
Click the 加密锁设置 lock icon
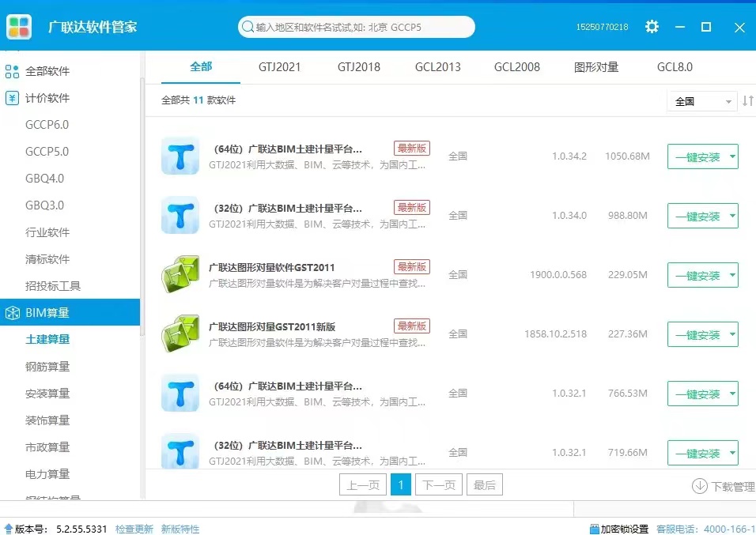(x=595, y=529)
